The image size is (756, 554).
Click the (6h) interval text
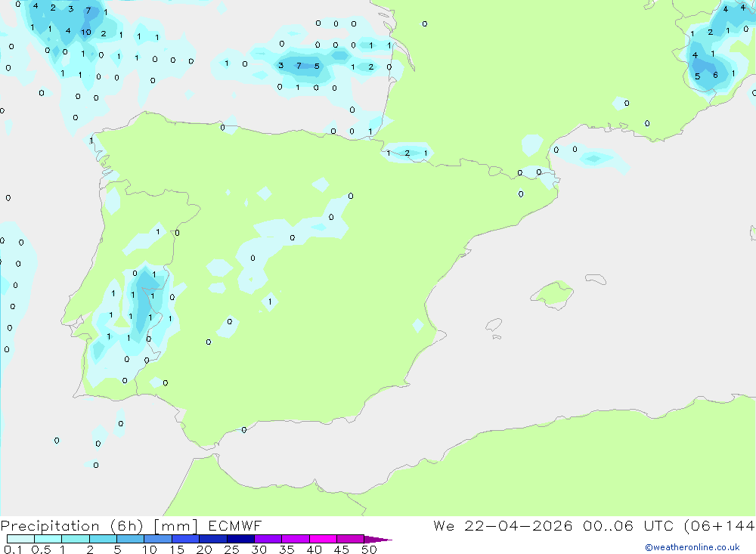point(127,526)
